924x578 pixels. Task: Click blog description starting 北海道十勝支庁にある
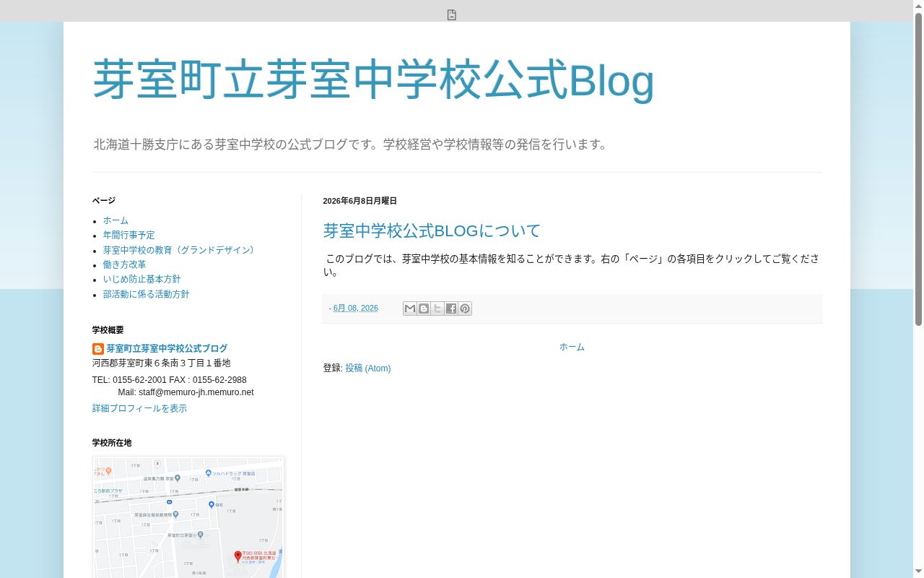coord(352,144)
